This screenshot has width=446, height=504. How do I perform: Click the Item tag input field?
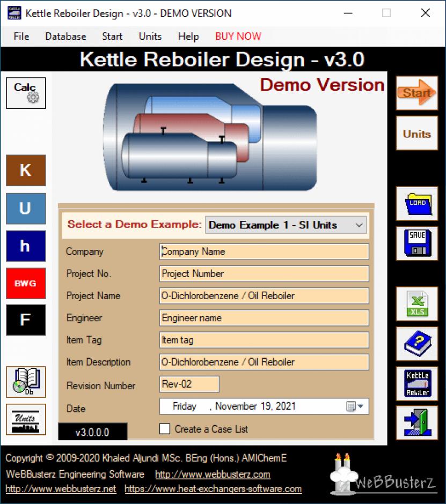(x=264, y=340)
